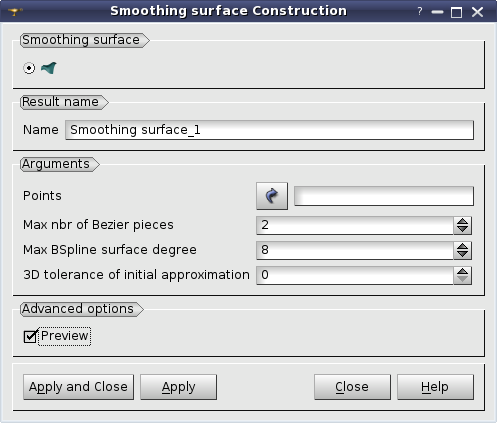Decrease Max nbr of Bezier pieces
The image size is (497, 423).
tap(462, 229)
